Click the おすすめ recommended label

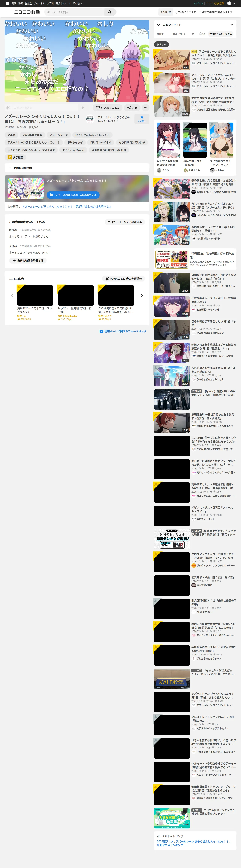pos(162,44)
